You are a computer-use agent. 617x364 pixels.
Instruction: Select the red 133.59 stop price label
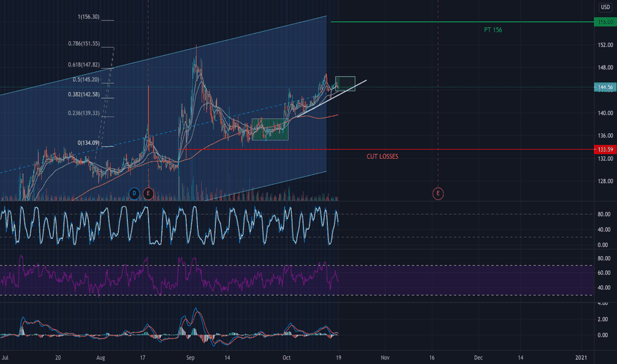coord(605,150)
